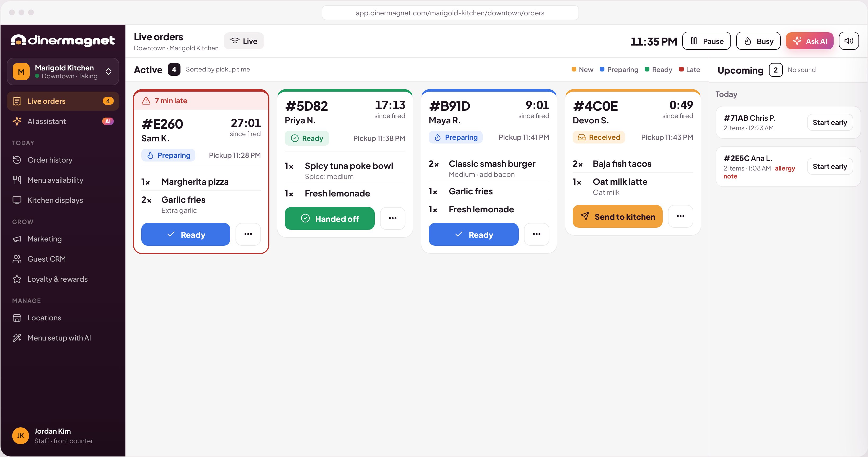This screenshot has width=868, height=457.
Task: Start order #2E5C Ana L. early
Action: [830, 166]
